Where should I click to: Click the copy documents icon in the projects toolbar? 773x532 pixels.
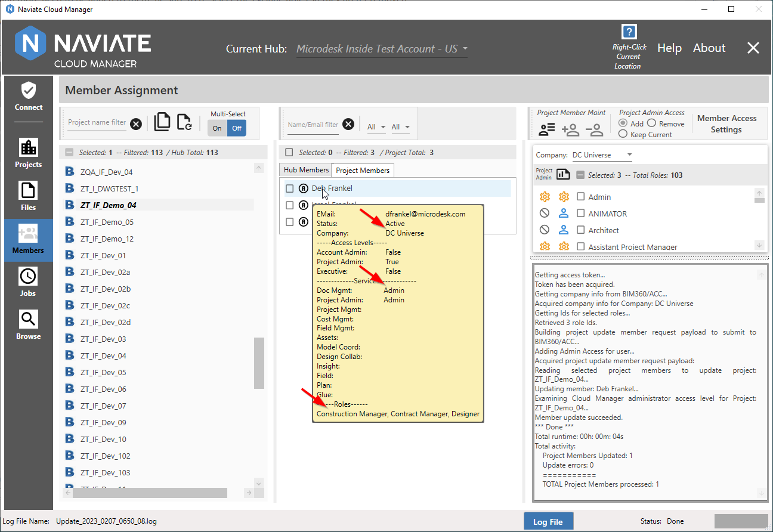[162, 122]
